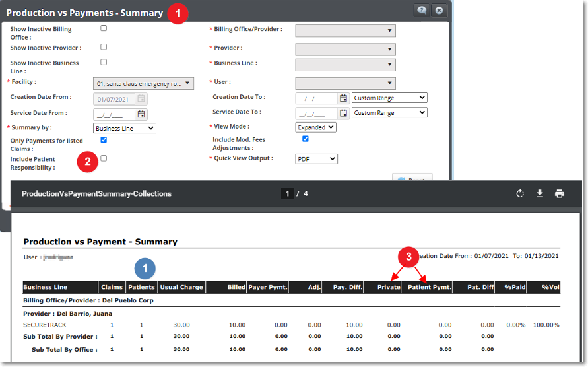Uncheck Only Payments for listed Claims

[104, 140]
